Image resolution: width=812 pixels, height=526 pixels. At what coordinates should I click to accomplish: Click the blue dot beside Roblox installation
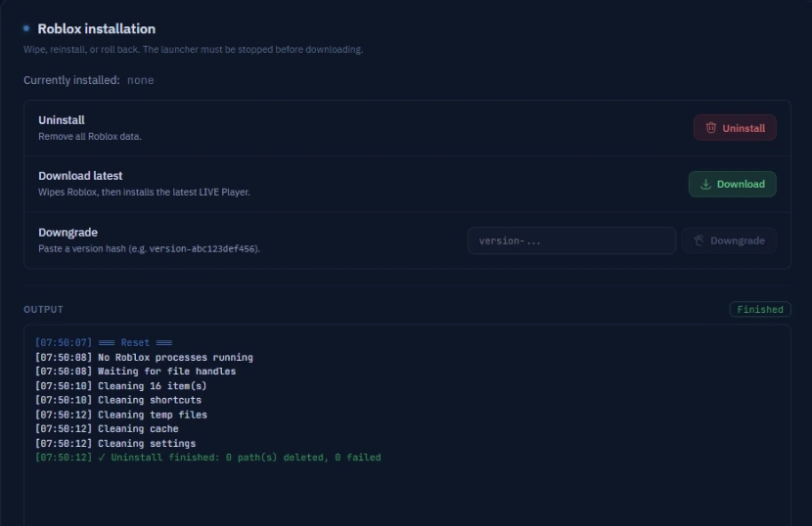(26, 28)
